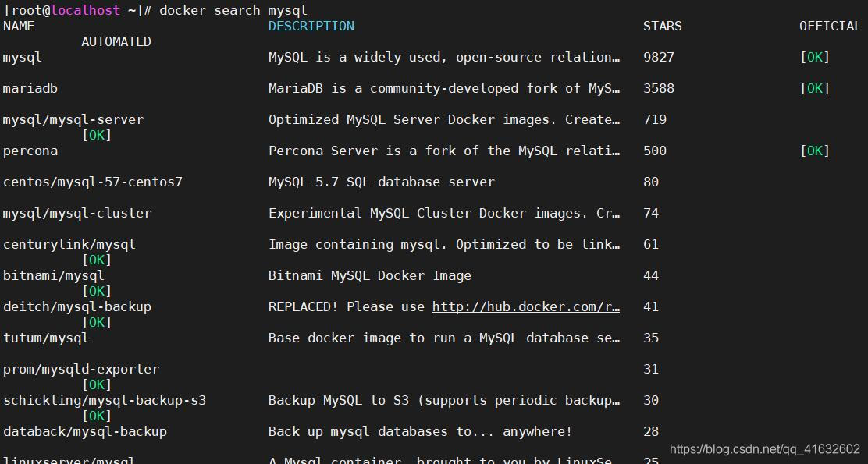Click 'MySQL is a widely used' description
Viewport: 868px width, 464px height.
click(444, 58)
